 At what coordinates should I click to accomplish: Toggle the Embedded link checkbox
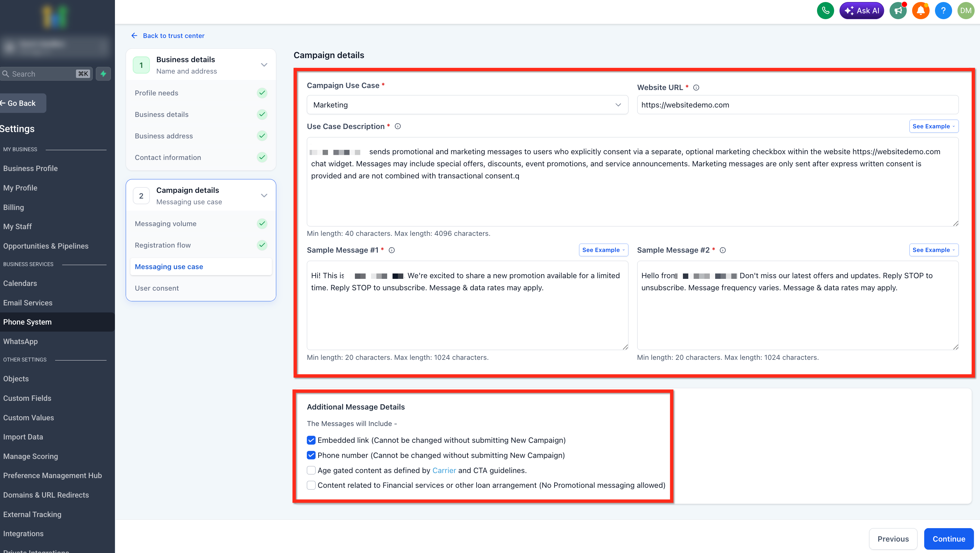(311, 440)
